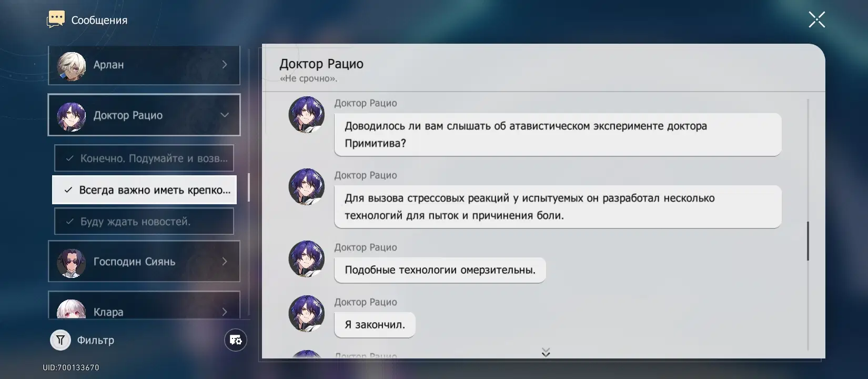
Task: Click the Messages speech bubble icon
Action: pyautogui.click(x=56, y=19)
